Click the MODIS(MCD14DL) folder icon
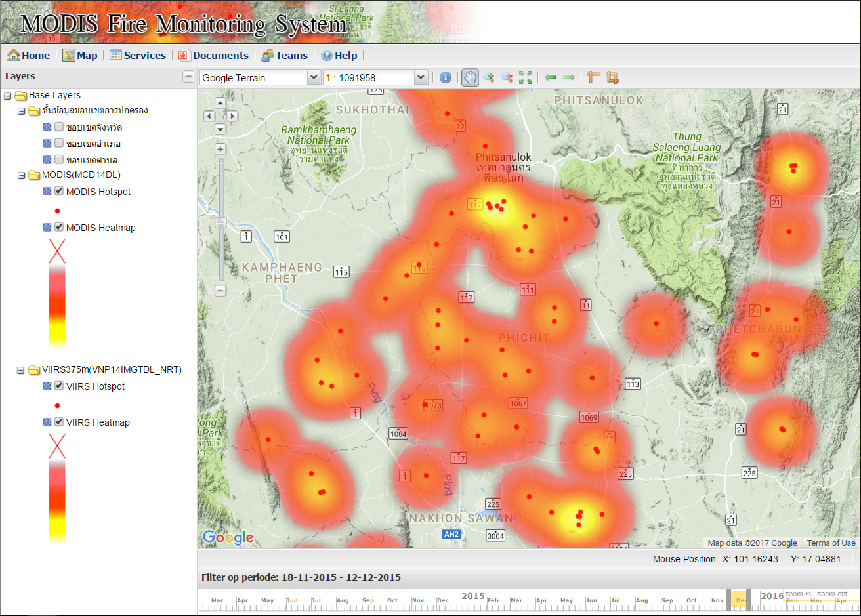Screen dimensions: 861x616 click(x=33, y=175)
